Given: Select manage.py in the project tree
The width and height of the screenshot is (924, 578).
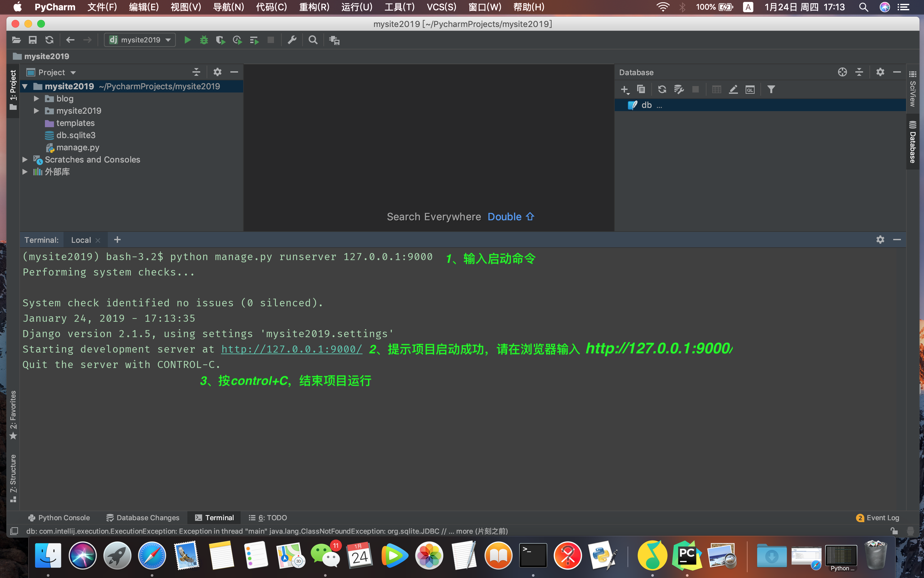Looking at the screenshot, I should [78, 148].
